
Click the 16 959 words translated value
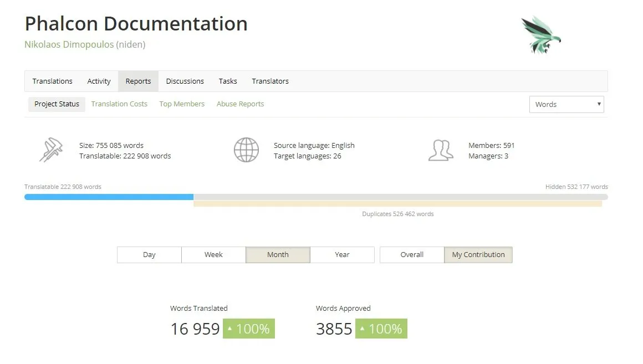coord(195,329)
